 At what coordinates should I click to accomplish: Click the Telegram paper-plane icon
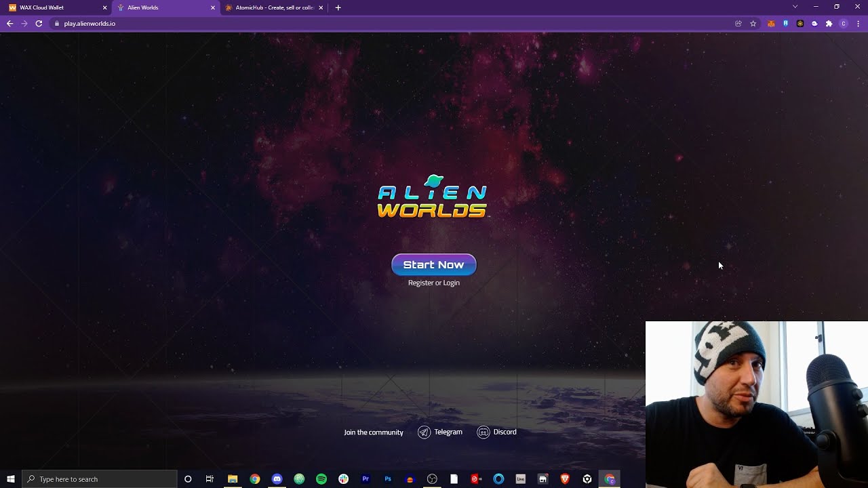(x=424, y=432)
